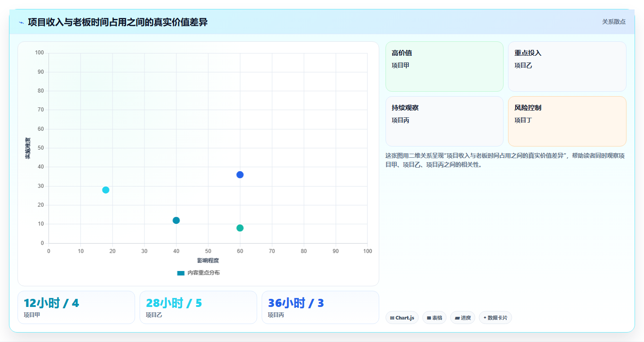The width and height of the screenshot is (644, 342).
Task: Click the 项目甲 label under 12小时 / 4
Action: point(32,315)
